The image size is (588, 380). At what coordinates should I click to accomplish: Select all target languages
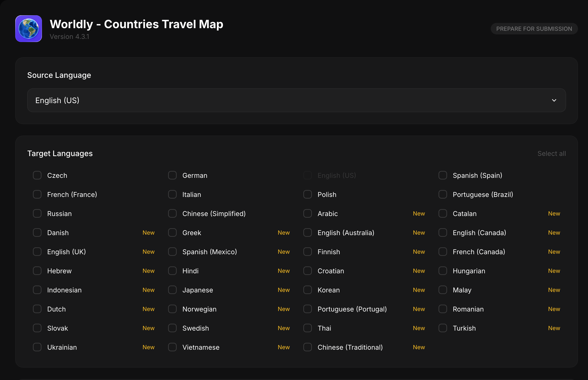[x=551, y=153]
